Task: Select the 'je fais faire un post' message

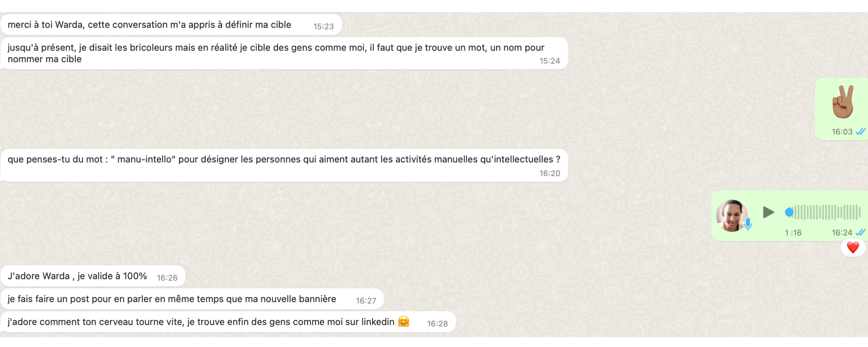Action: (x=192, y=299)
